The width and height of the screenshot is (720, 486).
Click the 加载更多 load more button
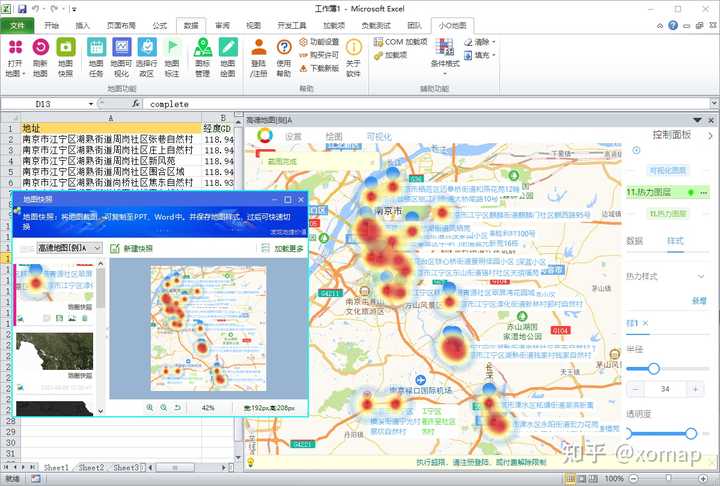click(x=283, y=248)
